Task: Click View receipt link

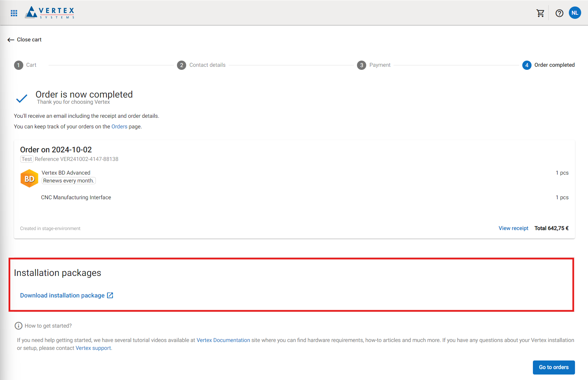Action: [513, 228]
